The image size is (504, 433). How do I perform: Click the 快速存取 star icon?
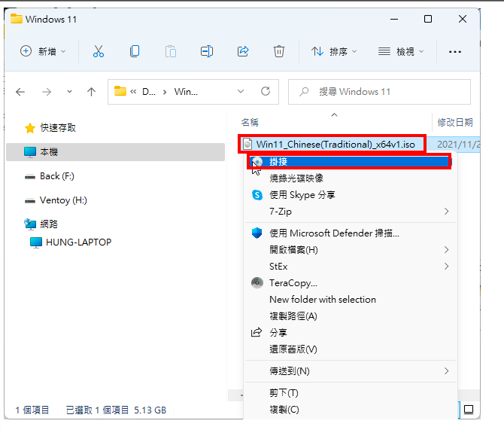point(30,128)
